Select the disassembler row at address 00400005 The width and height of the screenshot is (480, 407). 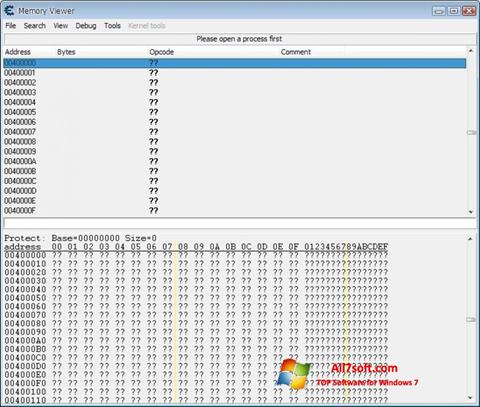235,112
